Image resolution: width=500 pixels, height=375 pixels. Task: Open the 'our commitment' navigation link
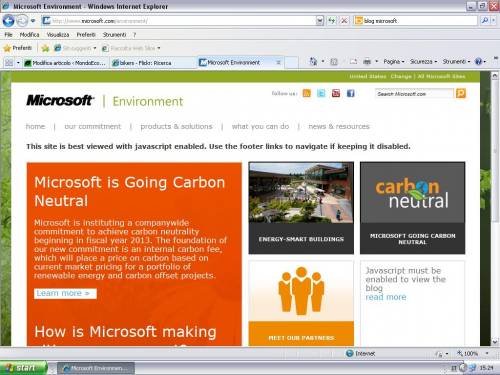click(x=93, y=126)
